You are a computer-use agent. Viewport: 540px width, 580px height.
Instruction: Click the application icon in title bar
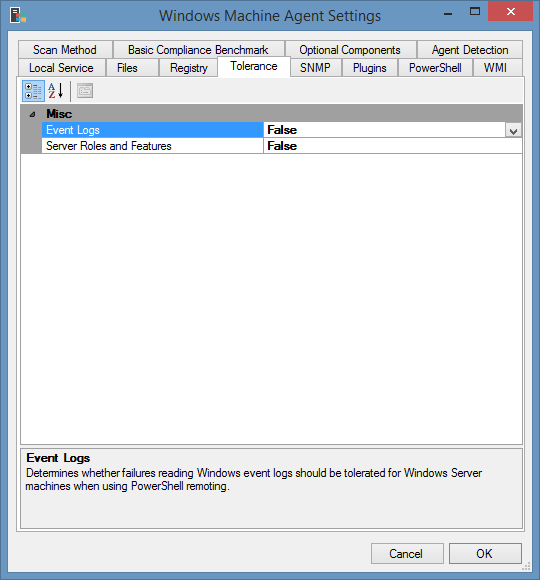click(18, 16)
